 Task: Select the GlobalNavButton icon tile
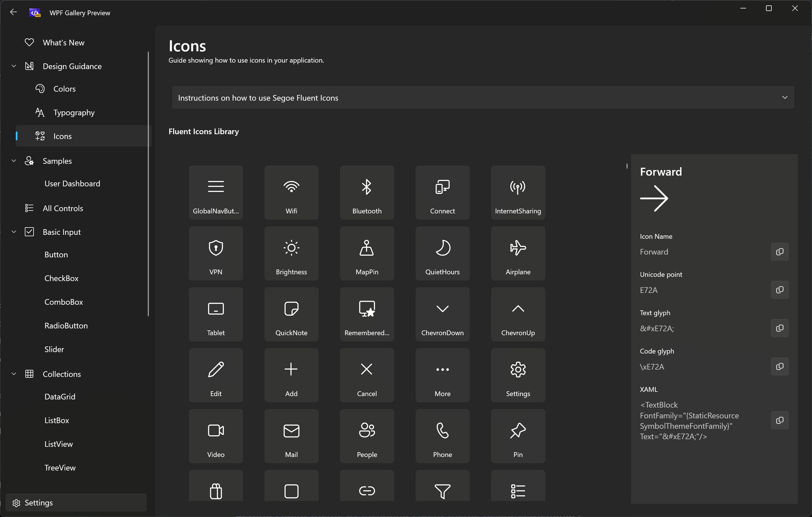click(x=216, y=192)
